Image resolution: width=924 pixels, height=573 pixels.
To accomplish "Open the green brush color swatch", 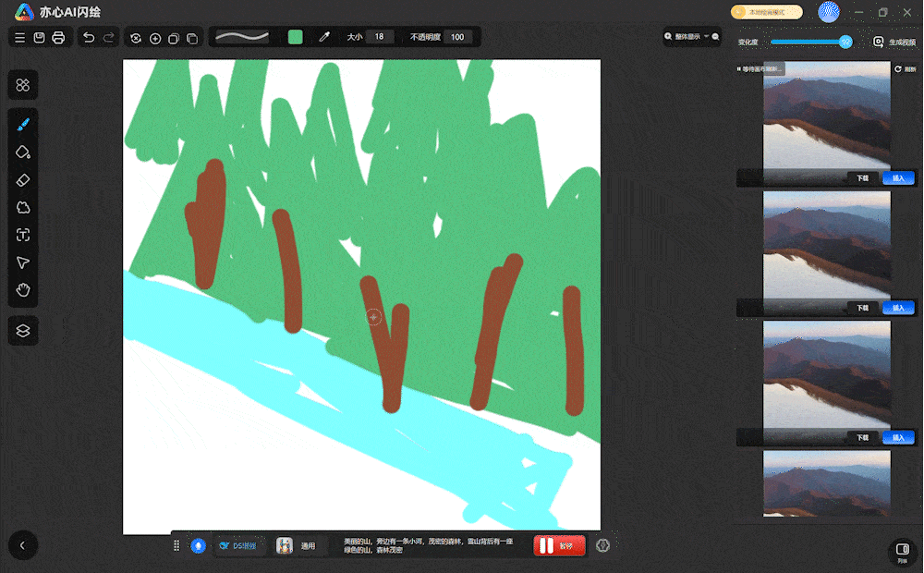I will coord(296,38).
